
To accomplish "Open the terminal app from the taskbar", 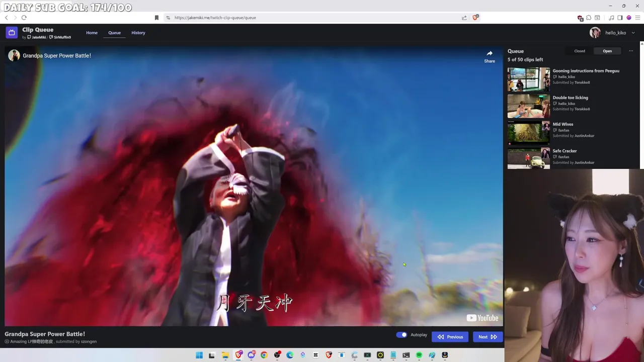I will 406,355.
